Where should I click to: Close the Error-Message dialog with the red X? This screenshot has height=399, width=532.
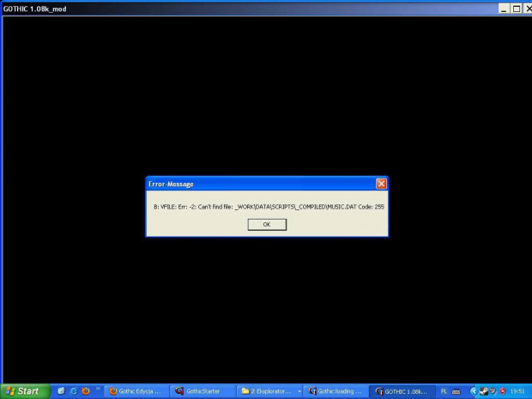pos(381,184)
